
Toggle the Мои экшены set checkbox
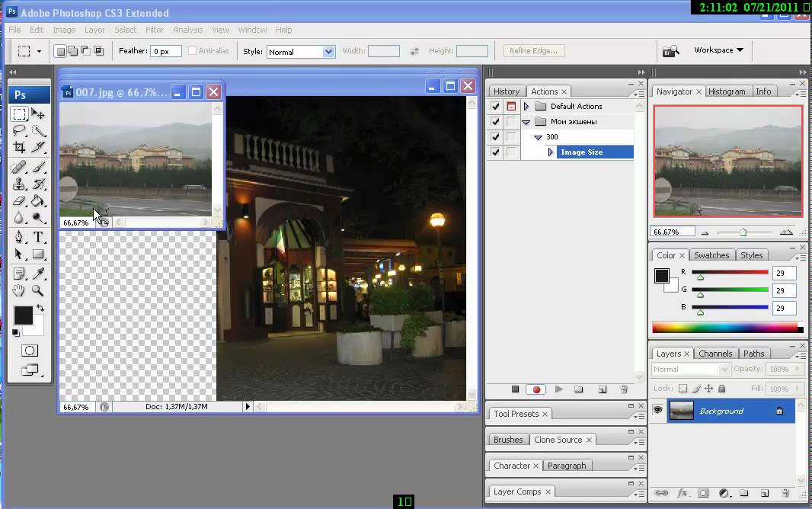496,122
